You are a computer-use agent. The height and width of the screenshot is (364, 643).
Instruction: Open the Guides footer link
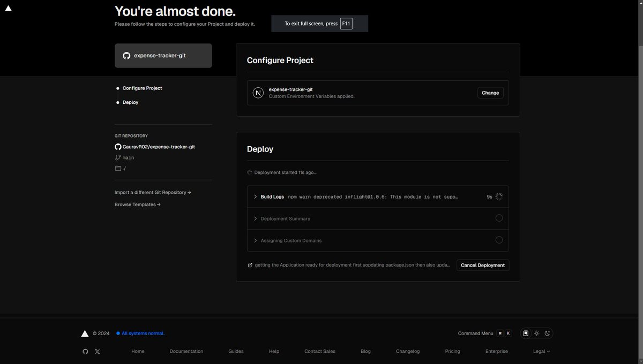[x=236, y=352]
